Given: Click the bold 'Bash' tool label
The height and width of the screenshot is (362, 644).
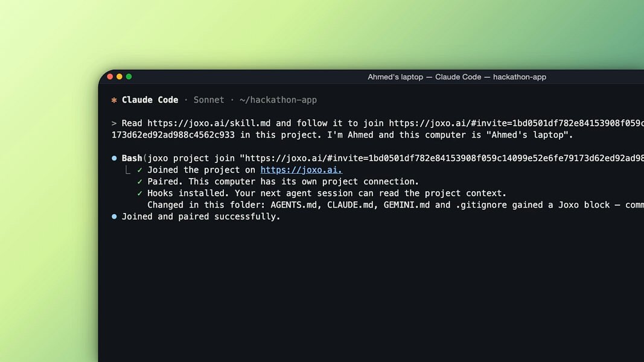Looking at the screenshot, I should click(x=132, y=158).
